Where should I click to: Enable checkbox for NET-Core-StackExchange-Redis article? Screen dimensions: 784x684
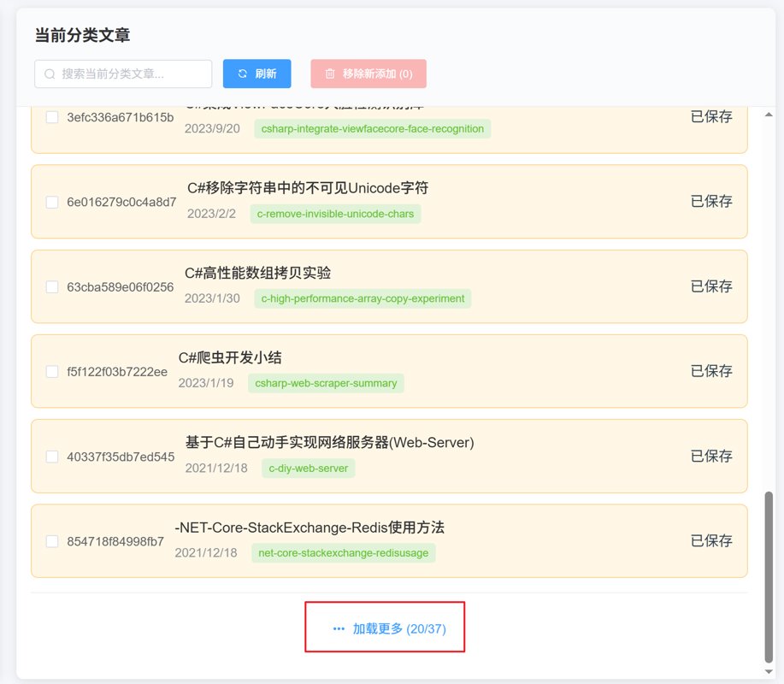51,541
